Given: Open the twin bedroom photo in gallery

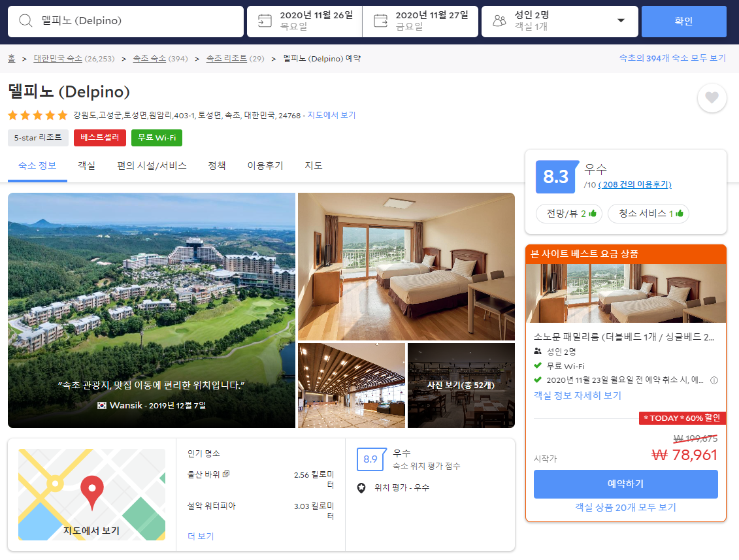Looking at the screenshot, I should coord(406,267).
